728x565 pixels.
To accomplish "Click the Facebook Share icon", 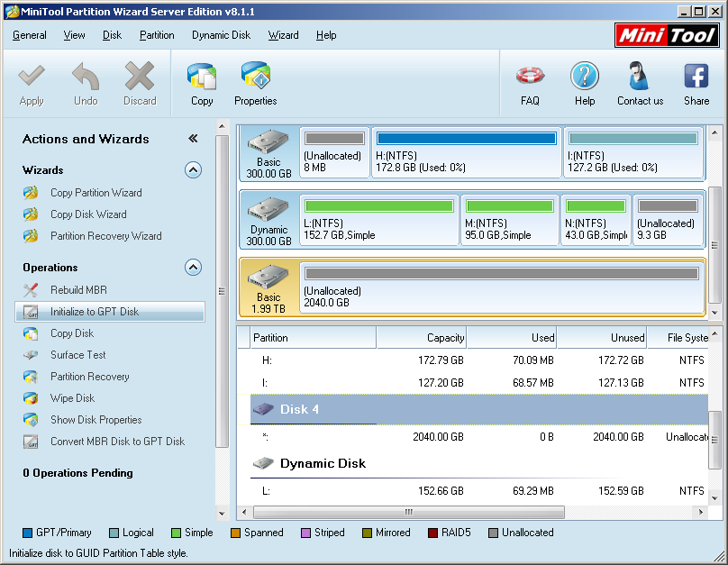I will click(x=696, y=83).
